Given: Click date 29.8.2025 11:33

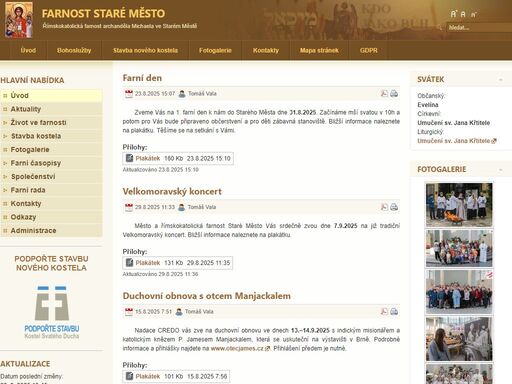Looking at the screenshot, I should (155, 207).
